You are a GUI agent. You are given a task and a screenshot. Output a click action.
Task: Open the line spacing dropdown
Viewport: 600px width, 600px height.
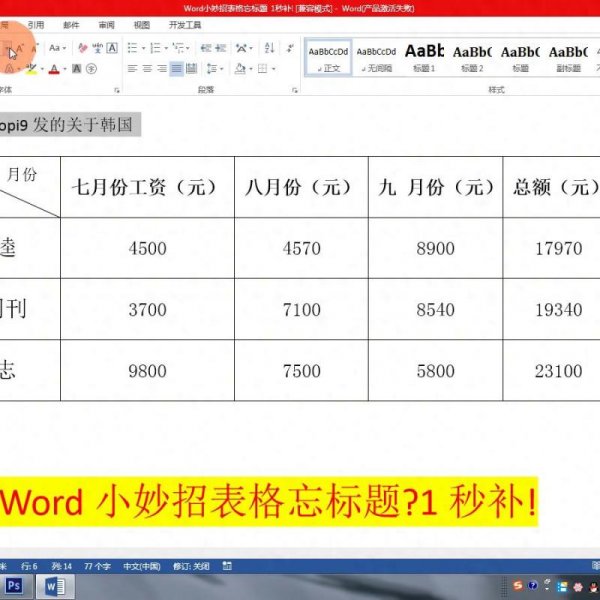click(213, 69)
